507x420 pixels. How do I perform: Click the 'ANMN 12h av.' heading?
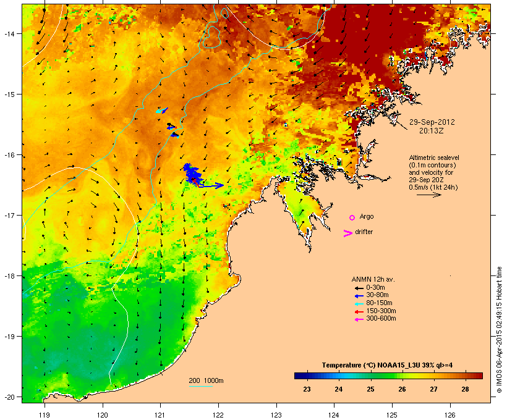click(373, 279)
